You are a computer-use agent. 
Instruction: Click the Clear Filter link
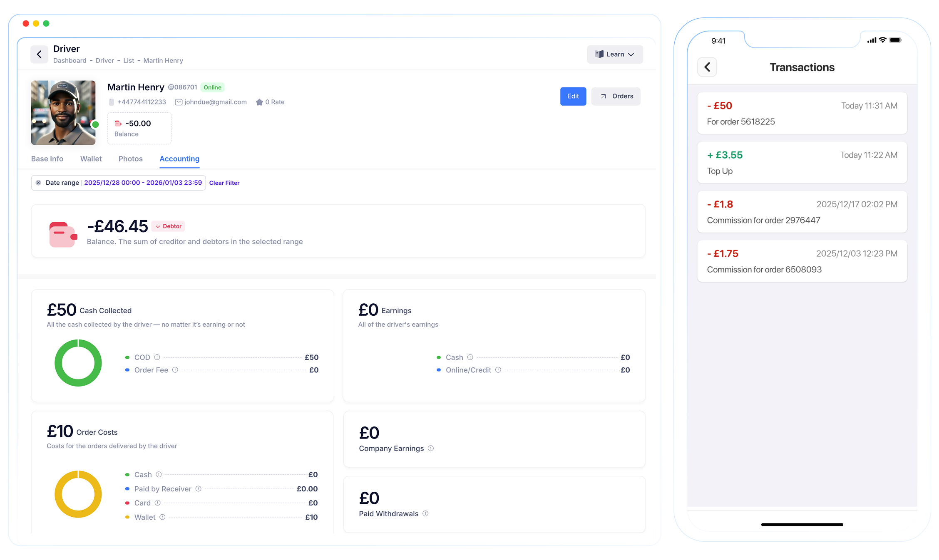tap(224, 183)
